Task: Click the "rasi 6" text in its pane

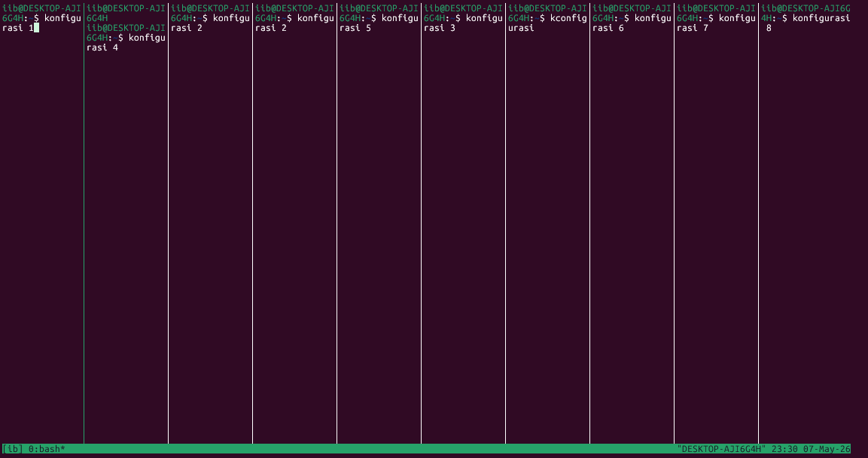Action: (608, 28)
